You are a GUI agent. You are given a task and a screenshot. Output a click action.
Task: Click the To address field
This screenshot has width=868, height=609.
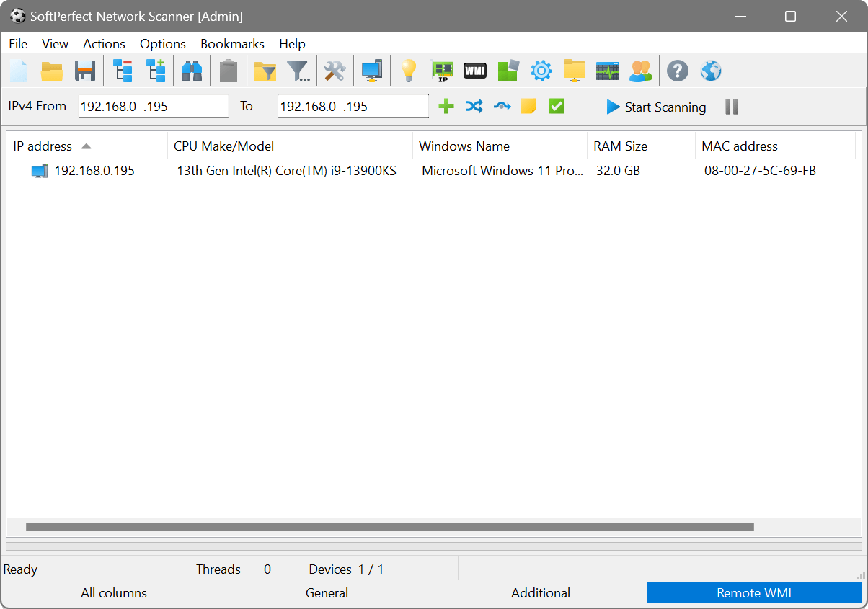[353, 107]
